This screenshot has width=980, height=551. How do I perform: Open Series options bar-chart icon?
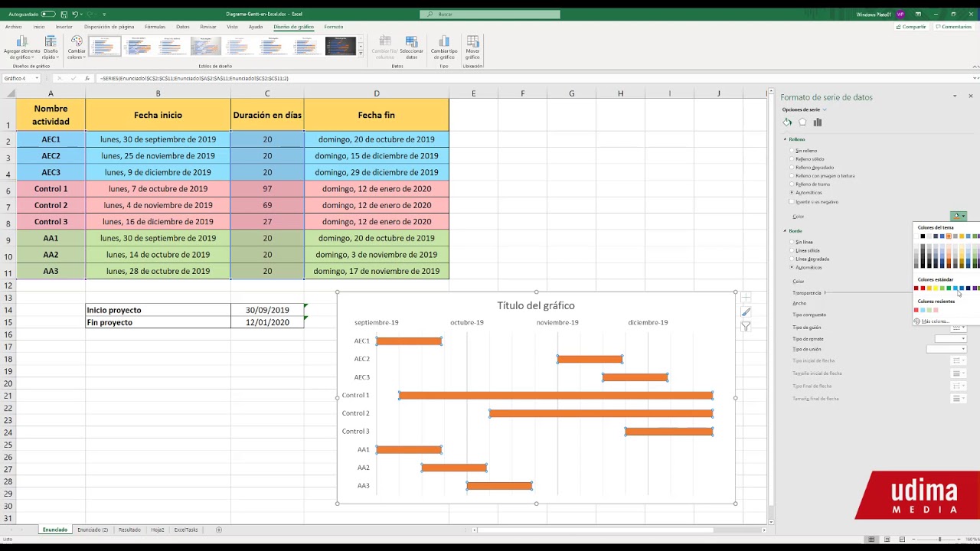(x=818, y=122)
